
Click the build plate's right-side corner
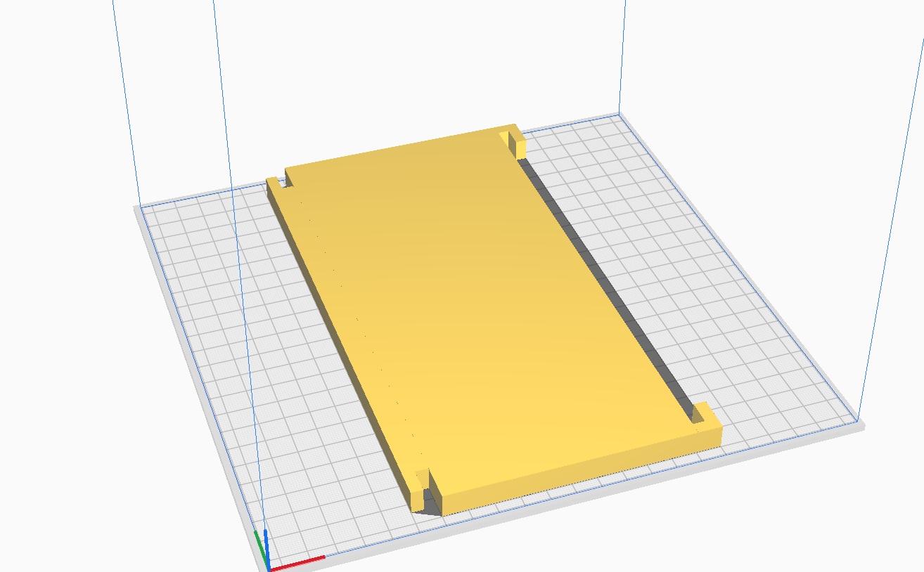[858, 422]
